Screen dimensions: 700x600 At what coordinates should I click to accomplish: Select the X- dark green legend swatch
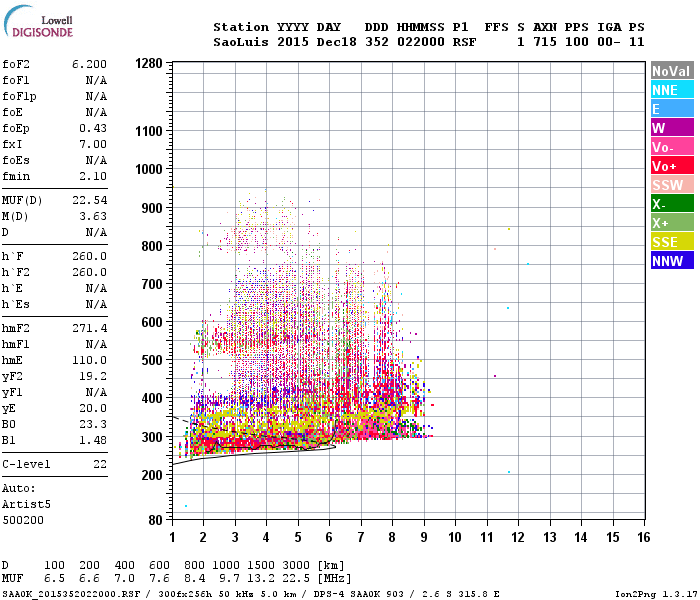click(x=672, y=204)
